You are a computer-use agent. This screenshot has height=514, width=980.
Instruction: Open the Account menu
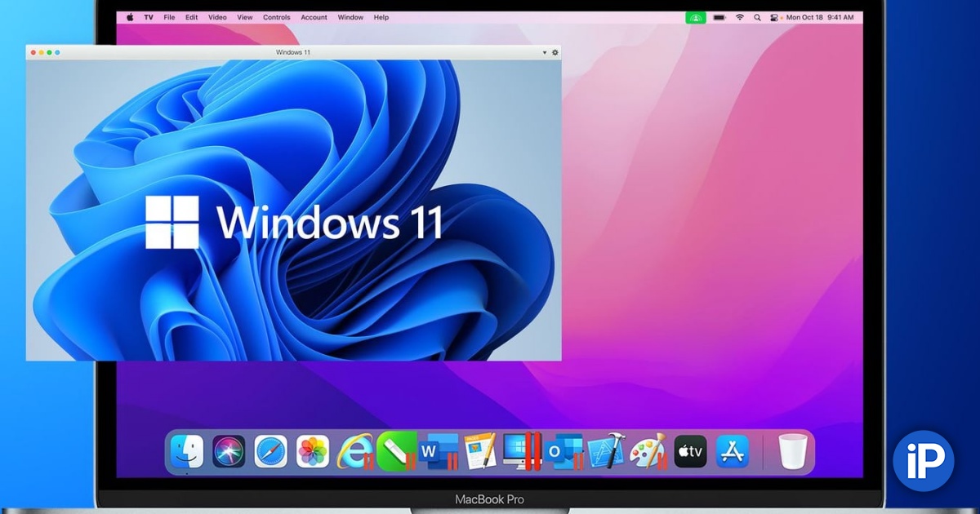point(314,17)
